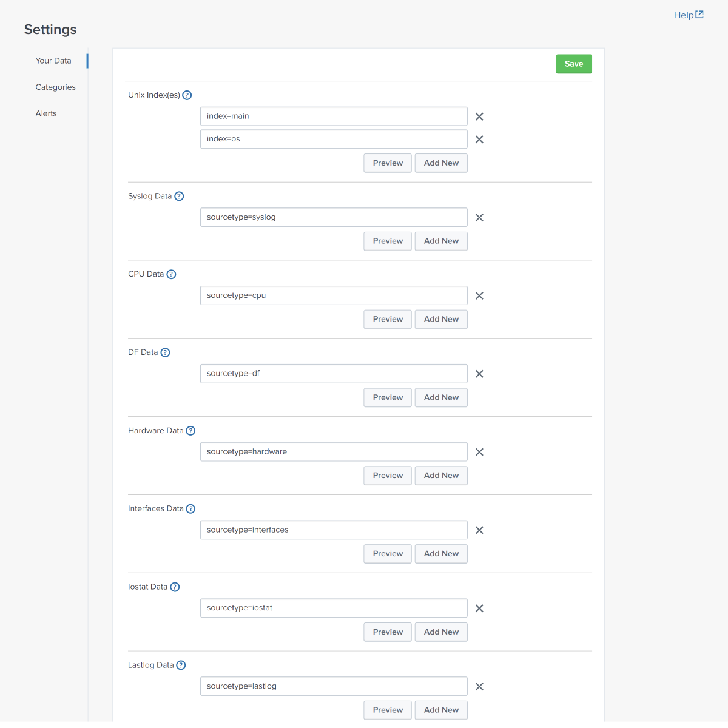Click the help icon beside Lastlog Data
This screenshot has height=728, width=728.
tap(181, 666)
